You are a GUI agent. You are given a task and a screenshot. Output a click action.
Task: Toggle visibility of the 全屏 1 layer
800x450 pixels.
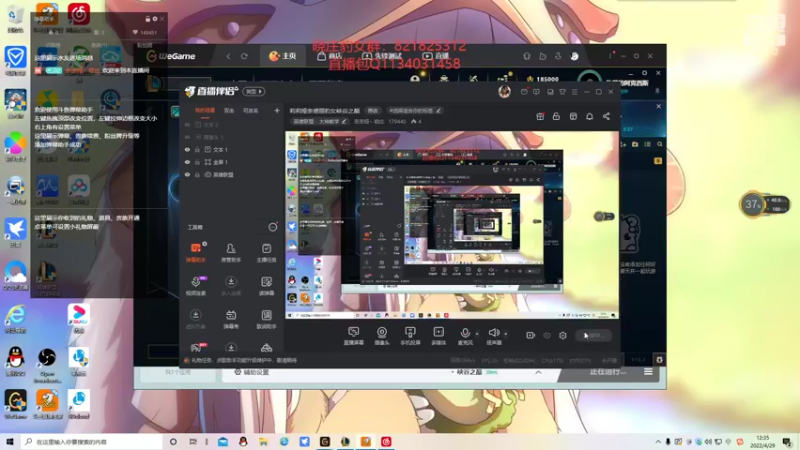tap(187, 162)
